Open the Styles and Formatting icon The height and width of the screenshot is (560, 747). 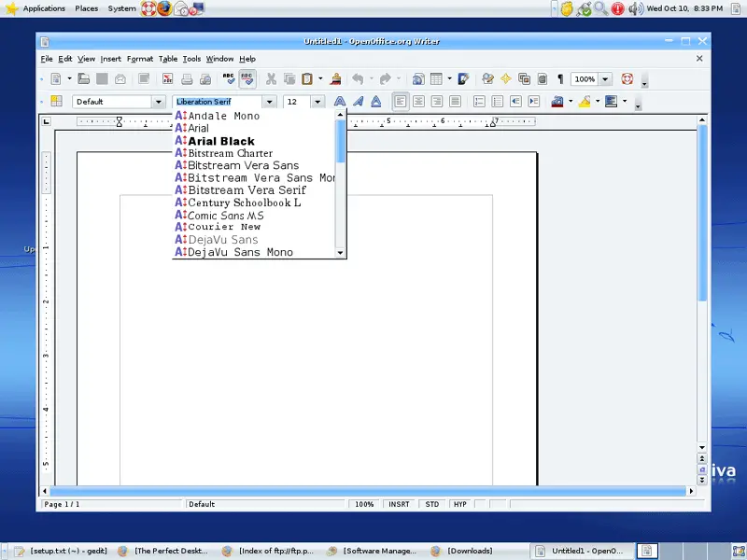point(56,102)
